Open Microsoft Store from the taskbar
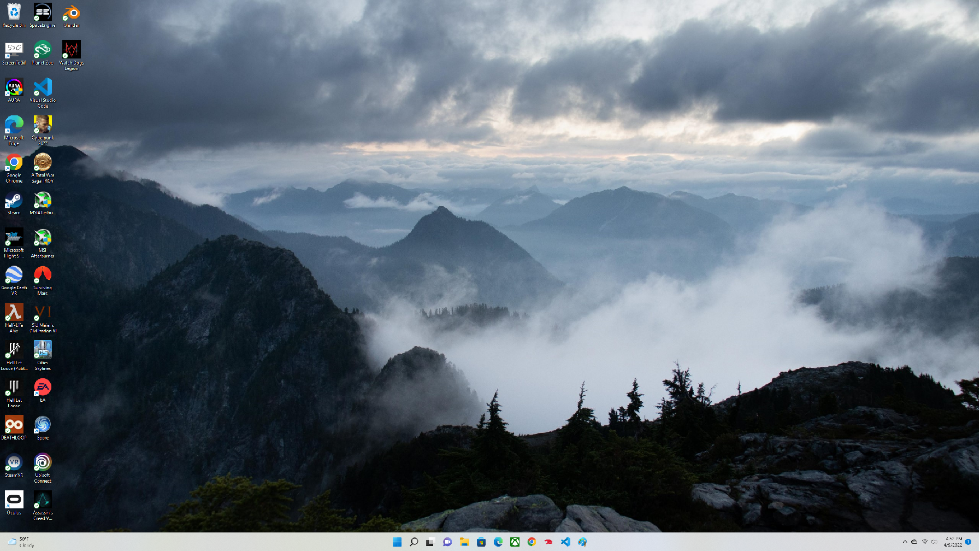The image size is (980, 551). 481,542
